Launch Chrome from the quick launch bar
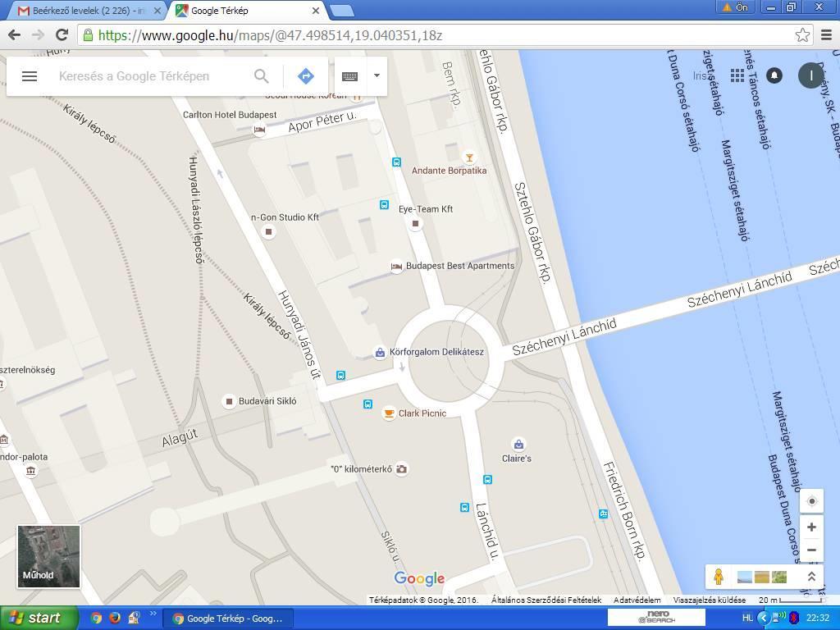This screenshot has height=630, width=840. coord(97,619)
